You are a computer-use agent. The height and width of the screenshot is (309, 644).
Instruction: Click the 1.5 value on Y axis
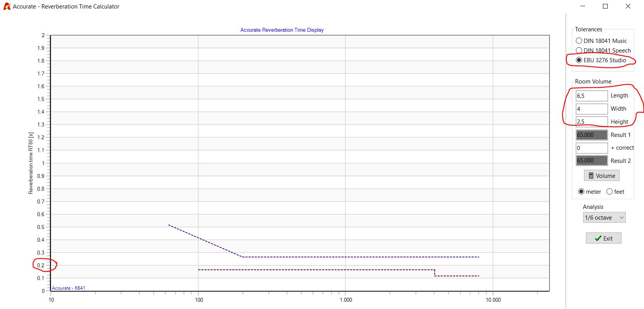coord(41,99)
